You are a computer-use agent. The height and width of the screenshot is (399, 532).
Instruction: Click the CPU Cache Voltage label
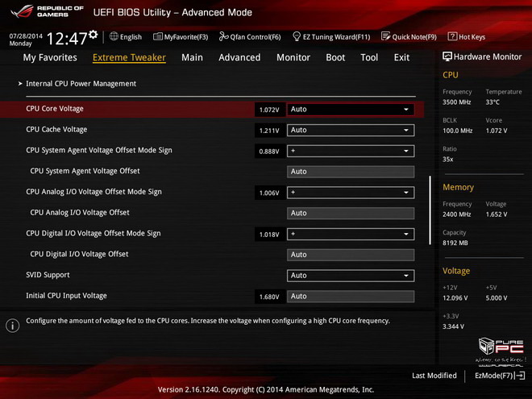(x=56, y=129)
